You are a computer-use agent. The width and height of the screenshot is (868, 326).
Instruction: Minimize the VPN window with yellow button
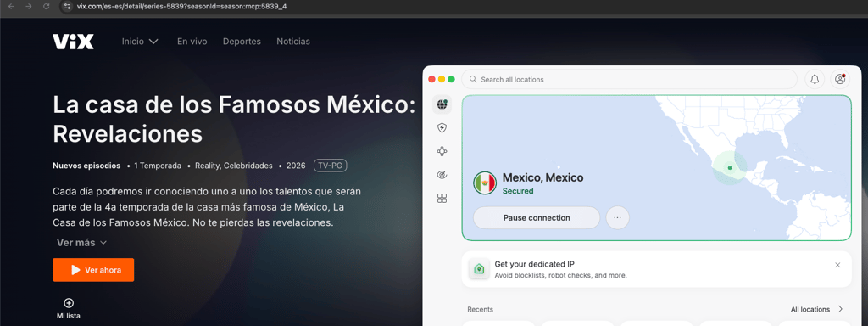441,79
